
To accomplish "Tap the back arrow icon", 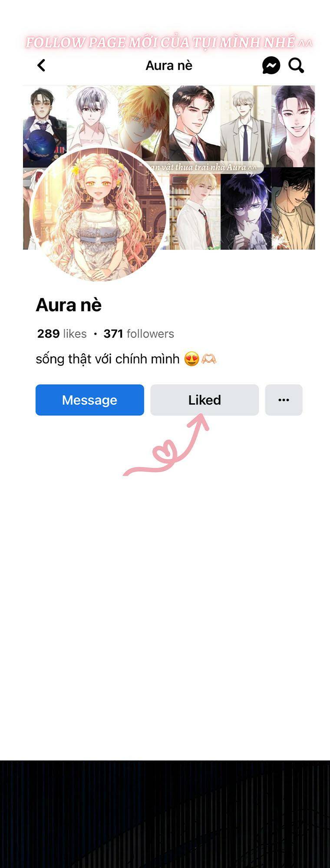I will point(41,66).
